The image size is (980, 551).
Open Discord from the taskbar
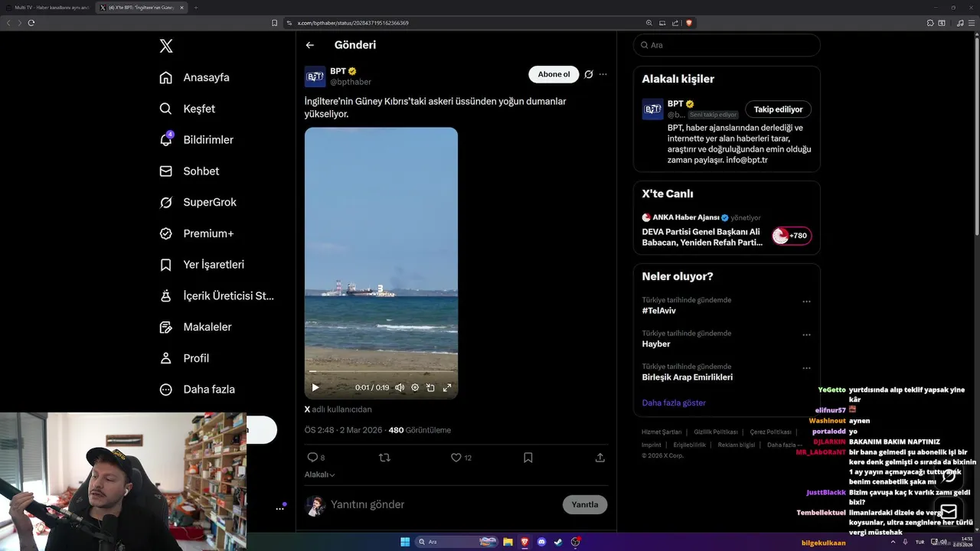pos(542,542)
